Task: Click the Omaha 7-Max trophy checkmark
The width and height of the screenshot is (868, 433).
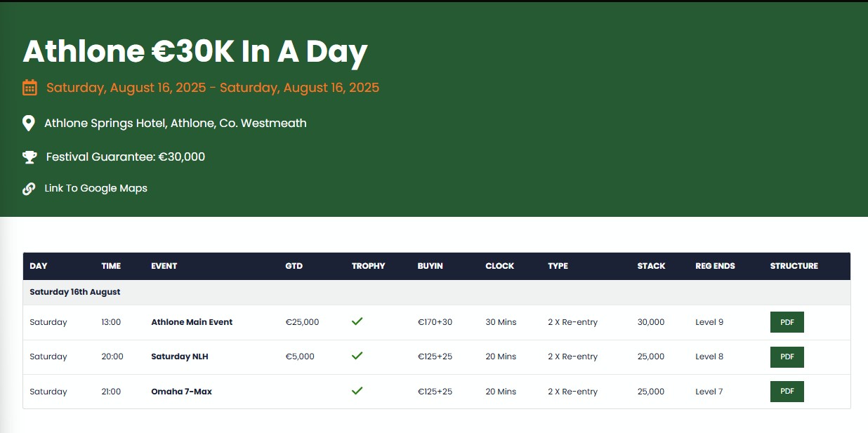Action: (357, 391)
